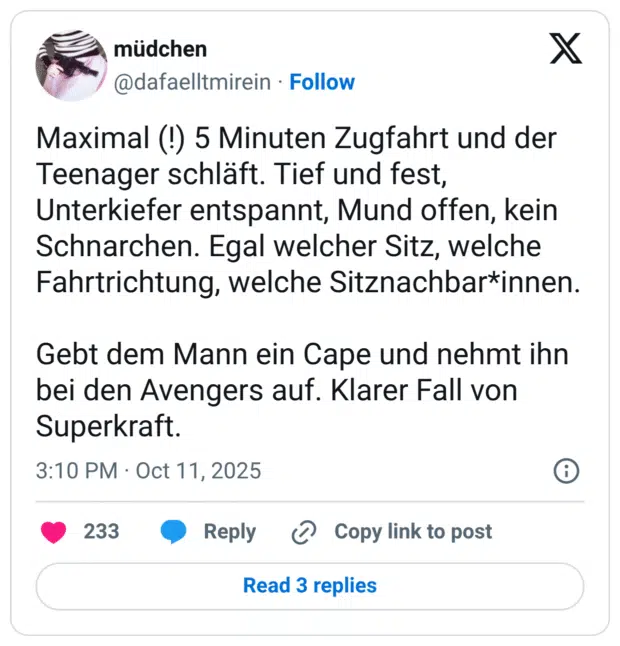Click the Reply text label

229,532
